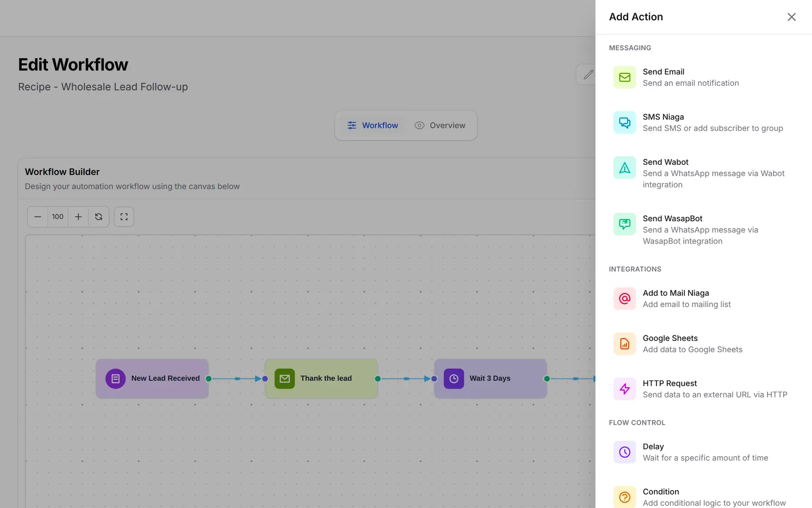This screenshot has height=508, width=812.
Task: Click the HTTP Request lightning icon
Action: [x=625, y=389]
